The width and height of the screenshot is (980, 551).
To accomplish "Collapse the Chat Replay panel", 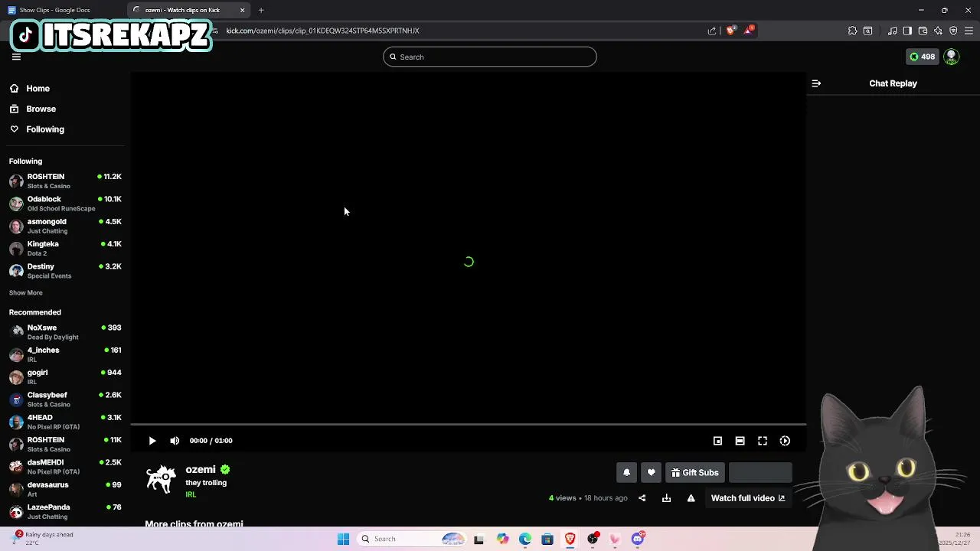I will (x=816, y=83).
